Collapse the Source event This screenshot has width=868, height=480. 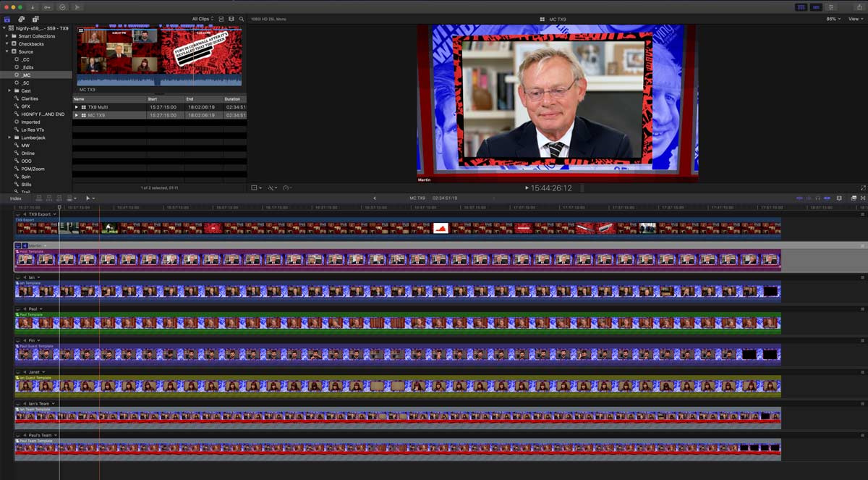pyautogui.click(x=7, y=51)
